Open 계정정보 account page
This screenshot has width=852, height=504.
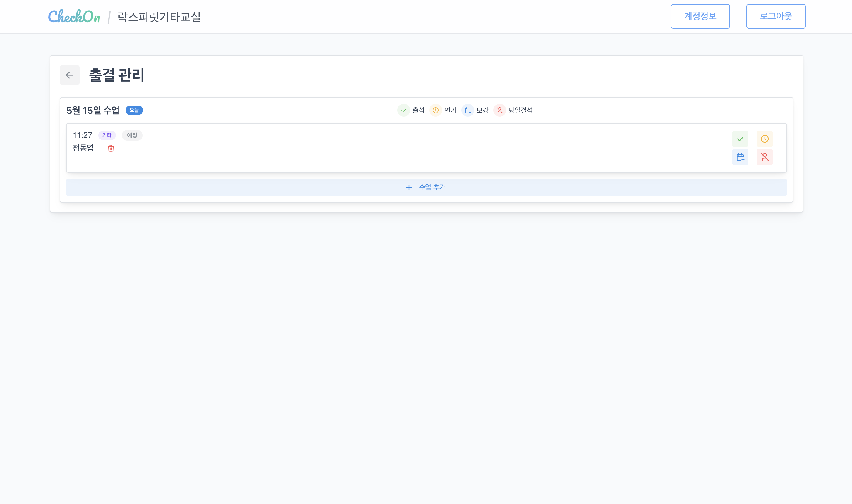(x=700, y=16)
